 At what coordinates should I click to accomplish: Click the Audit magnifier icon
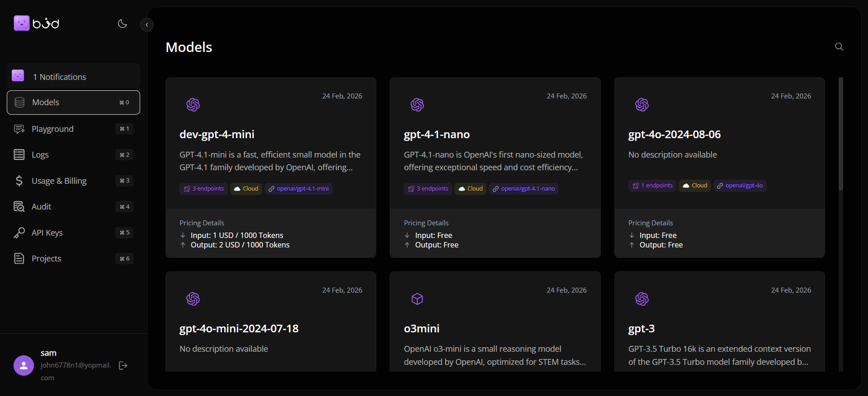19,207
